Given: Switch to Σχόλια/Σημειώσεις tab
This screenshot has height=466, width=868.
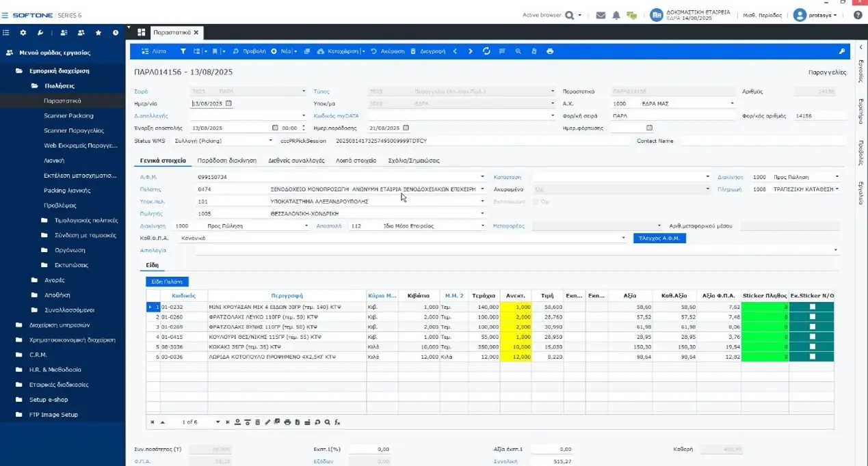Looking at the screenshot, I should tap(413, 161).
